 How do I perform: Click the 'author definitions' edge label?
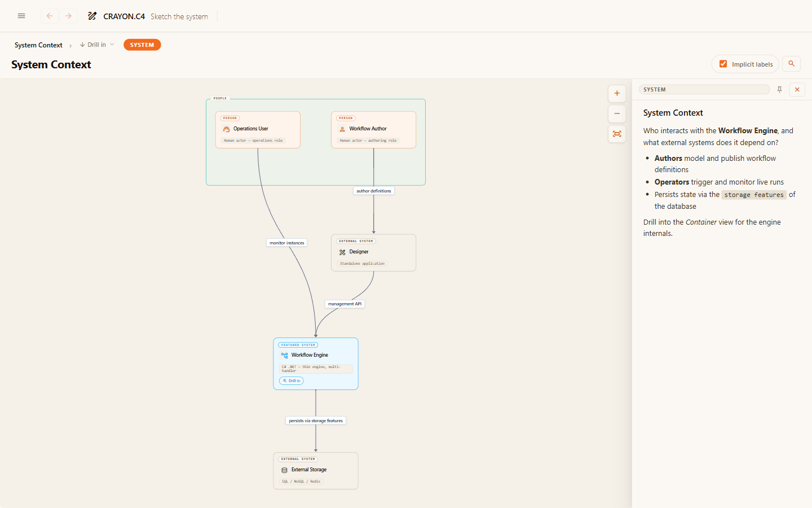point(373,191)
